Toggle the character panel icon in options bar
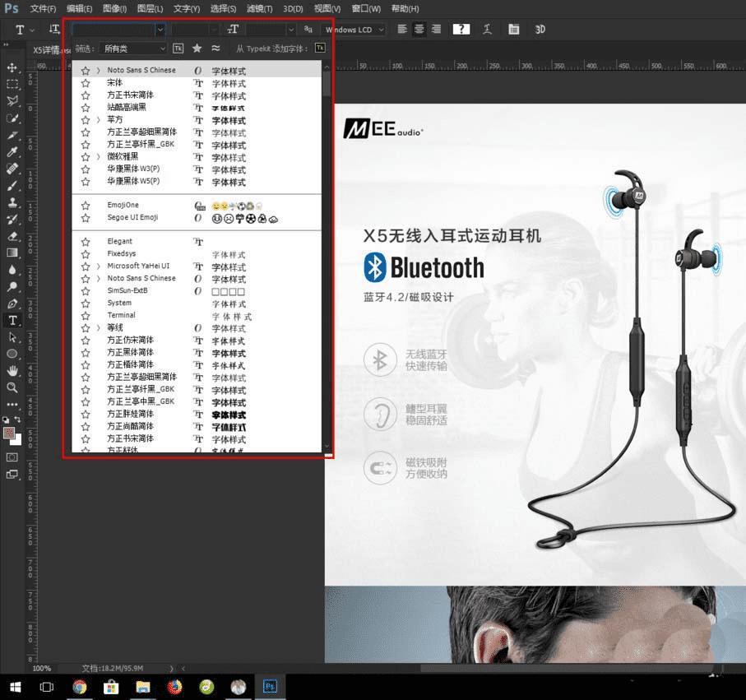This screenshot has width=746, height=700. pos(514,30)
